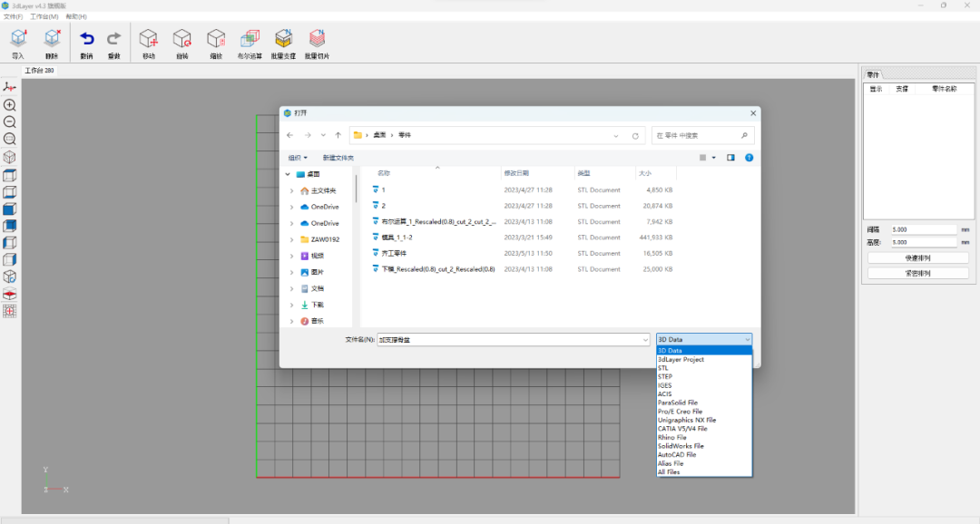Screen dimensions: 980x524
Task: Click the red section plane icon
Action: pos(9,294)
